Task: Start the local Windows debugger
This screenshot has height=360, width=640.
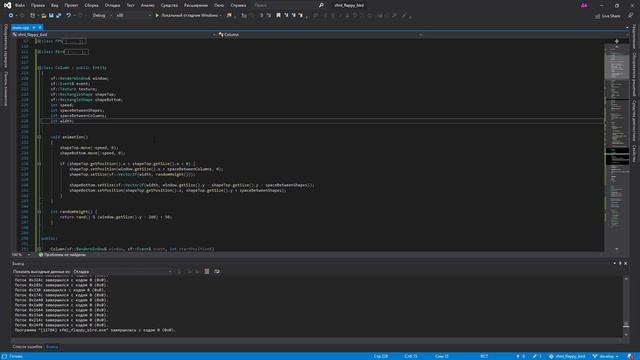Action: (x=187, y=16)
